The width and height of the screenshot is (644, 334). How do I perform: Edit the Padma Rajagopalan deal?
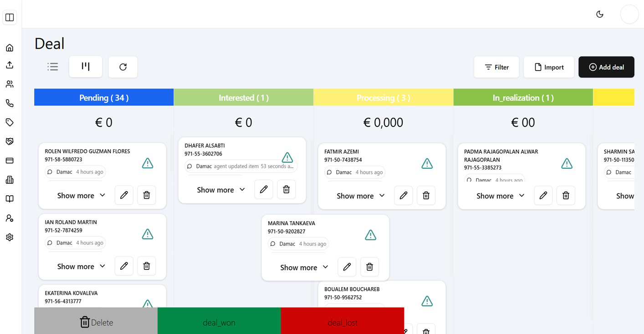(543, 196)
